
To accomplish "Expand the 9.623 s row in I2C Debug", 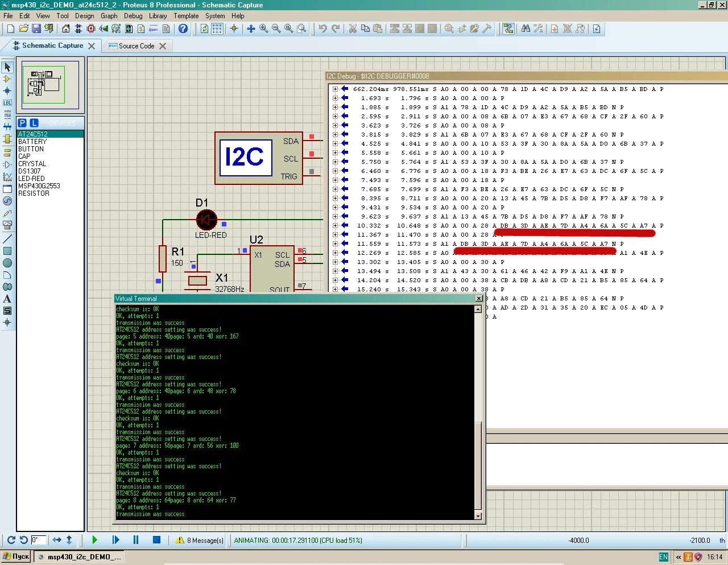I will pyautogui.click(x=335, y=217).
